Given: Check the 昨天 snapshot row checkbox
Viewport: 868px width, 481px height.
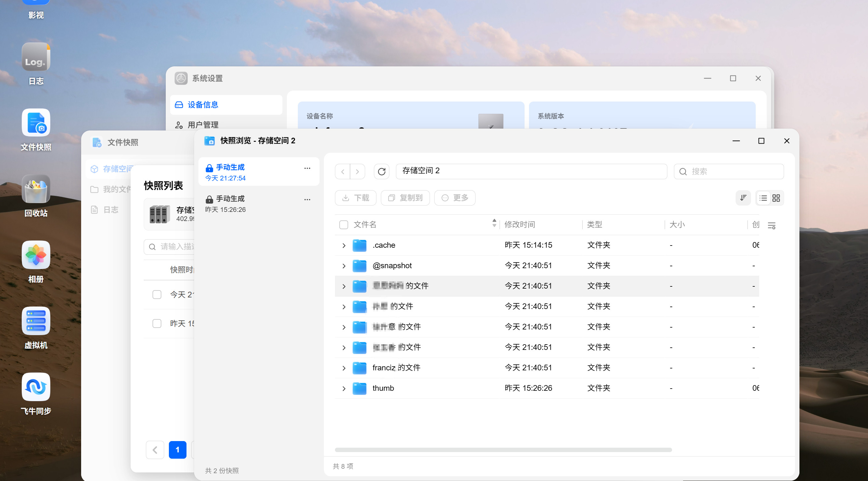Looking at the screenshot, I should coord(157,324).
